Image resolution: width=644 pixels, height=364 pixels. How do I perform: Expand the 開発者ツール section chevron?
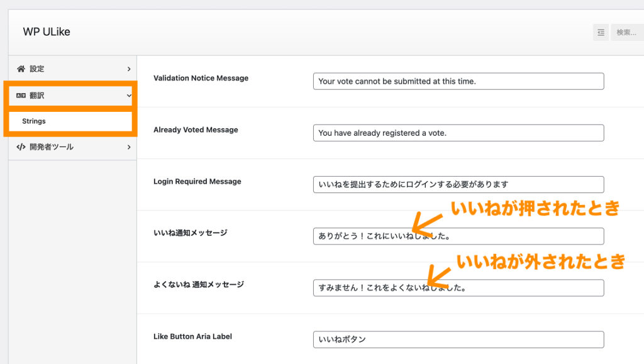[x=129, y=147]
